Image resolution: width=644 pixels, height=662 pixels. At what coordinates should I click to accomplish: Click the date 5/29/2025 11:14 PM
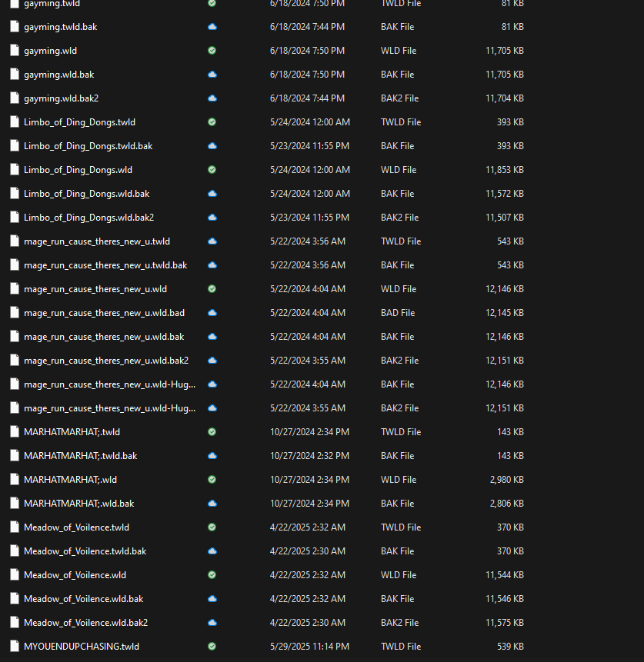point(309,647)
